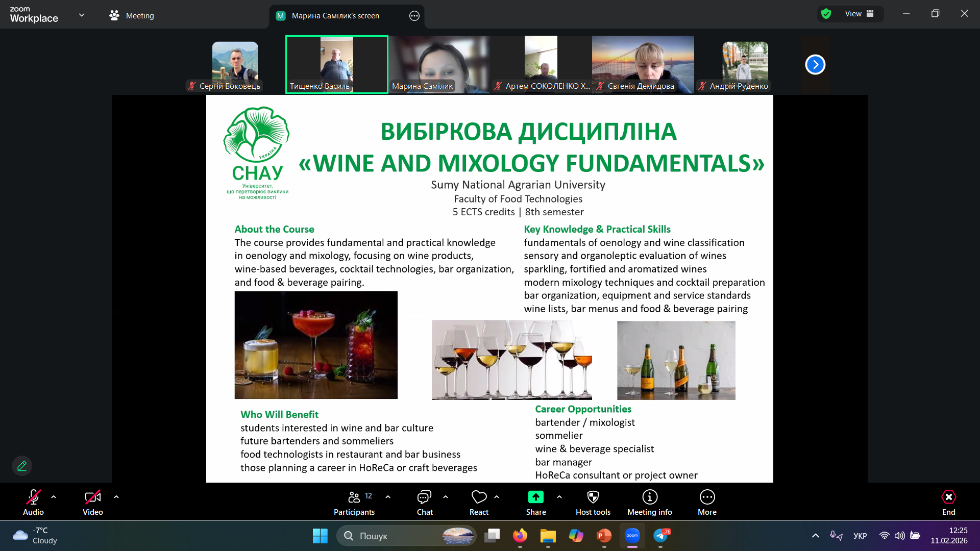Image resolution: width=980 pixels, height=551 pixels.
Task: Click the annotation pencil icon
Action: coord(22,466)
